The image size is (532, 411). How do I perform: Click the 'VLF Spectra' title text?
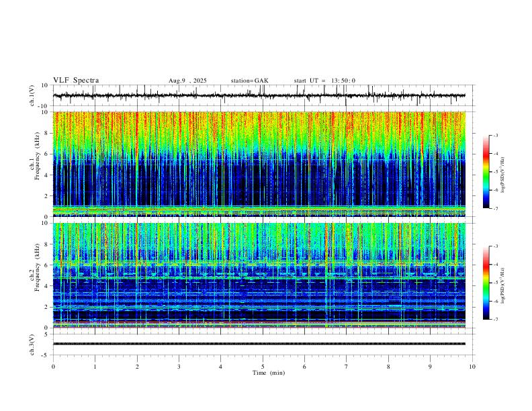coord(76,81)
